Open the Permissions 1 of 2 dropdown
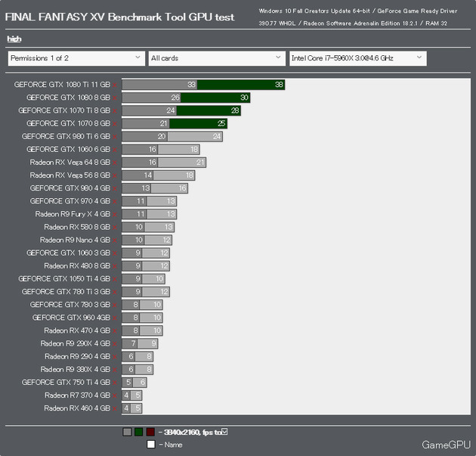 tap(76, 58)
